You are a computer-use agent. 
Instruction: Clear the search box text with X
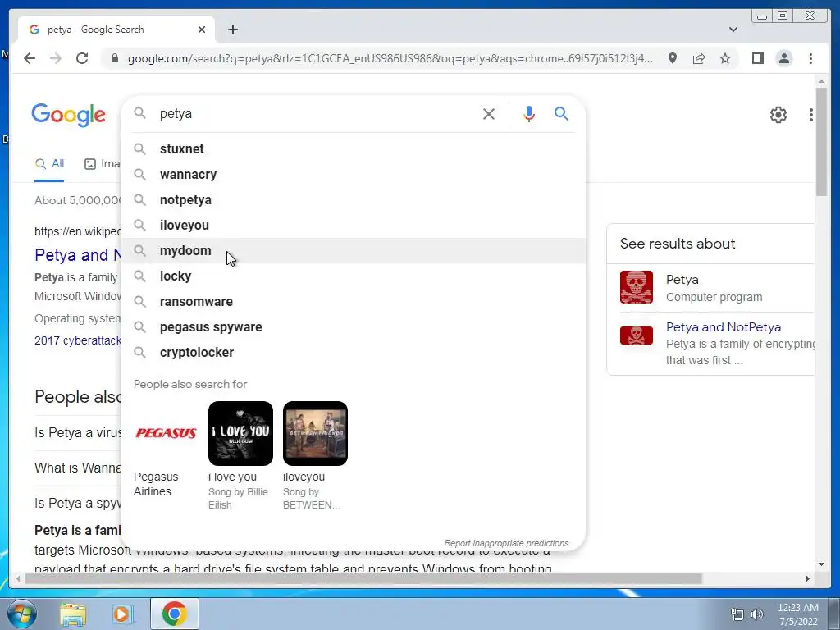489,113
